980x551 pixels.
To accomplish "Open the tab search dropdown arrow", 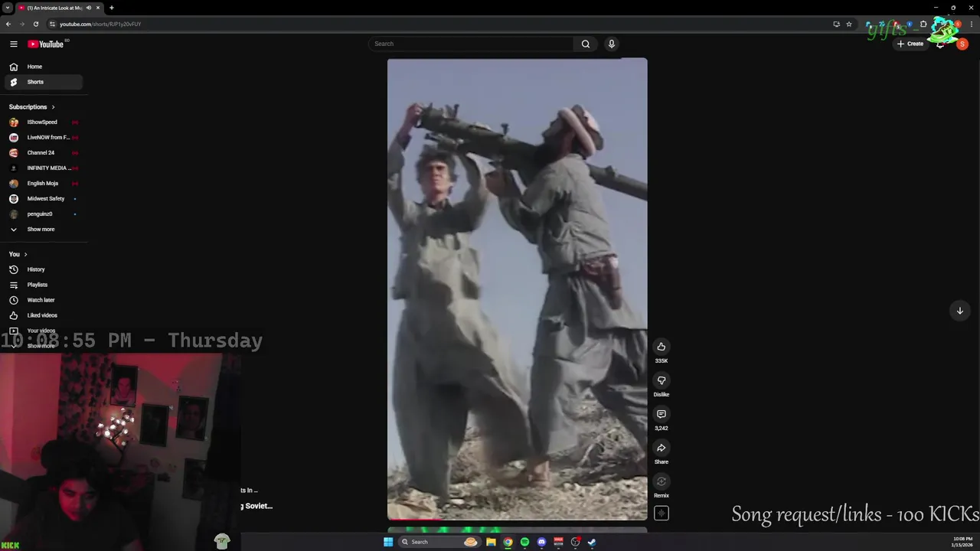I will 7,8.
